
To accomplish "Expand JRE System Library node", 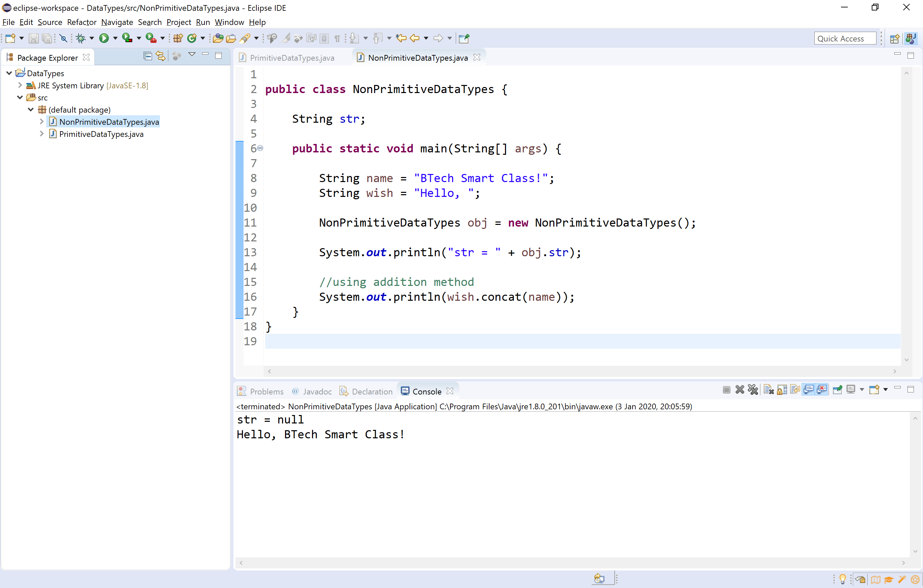I will click(20, 85).
